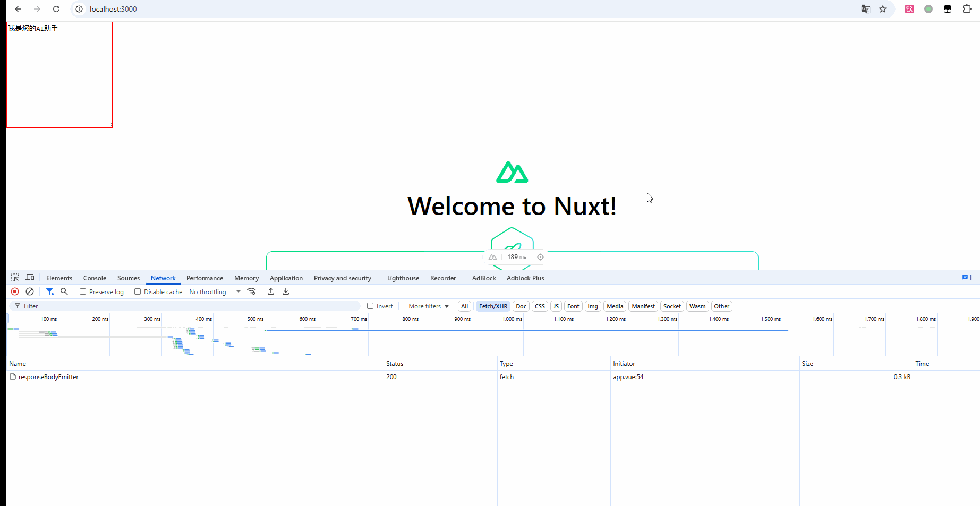
Task: Bookmark this page with the star icon
Action: point(883,9)
